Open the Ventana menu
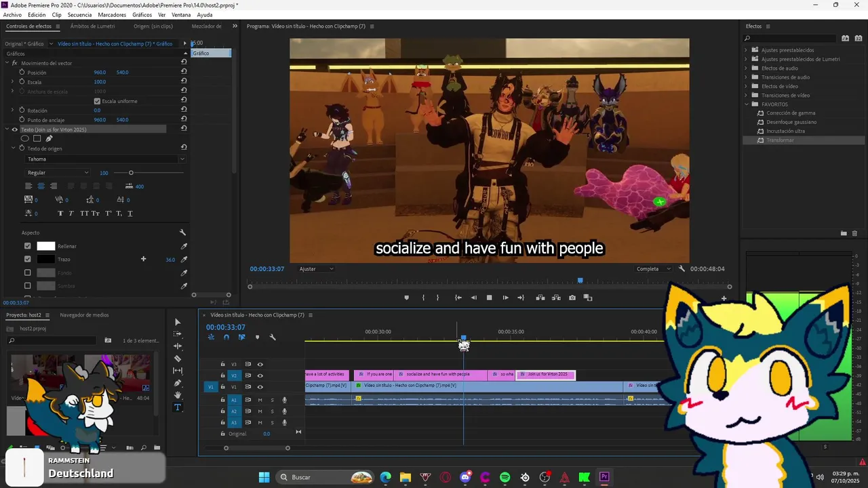This screenshot has height=488, width=868. click(x=181, y=14)
